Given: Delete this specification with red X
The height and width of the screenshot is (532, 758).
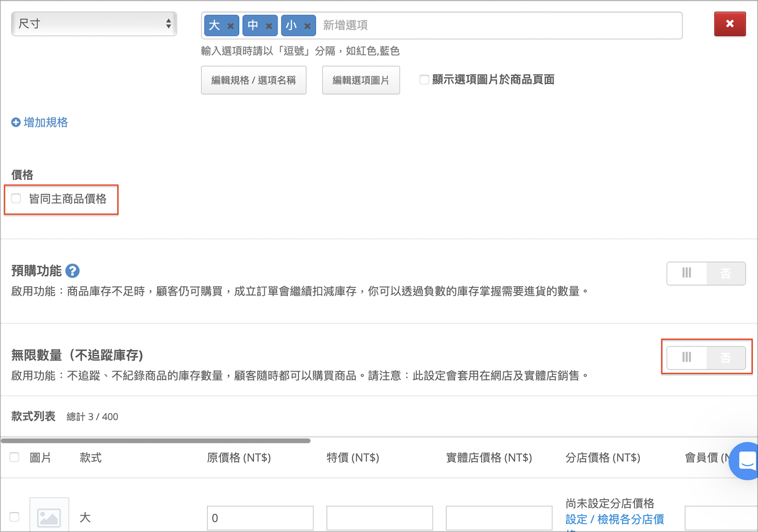Looking at the screenshot, I should click(x=730, y=24).
